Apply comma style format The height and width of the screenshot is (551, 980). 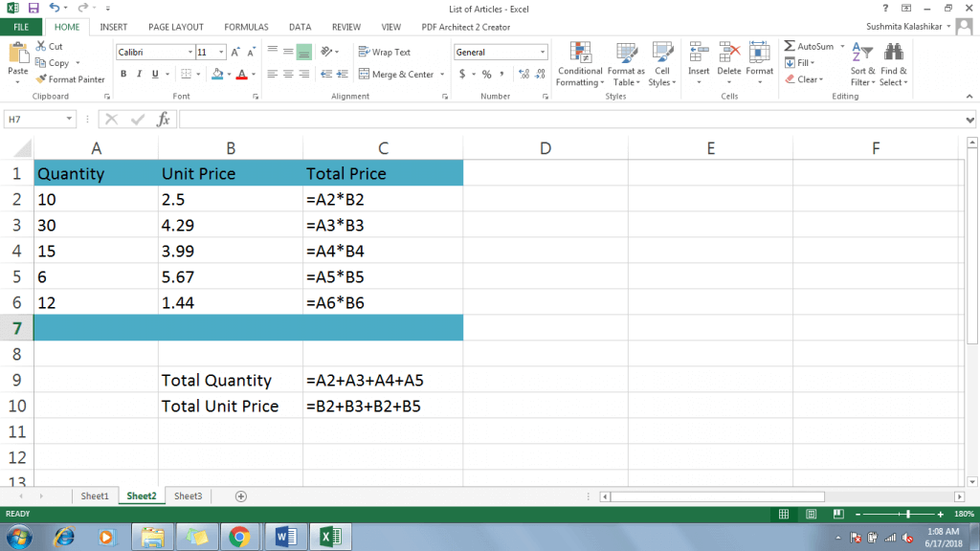(501, 75)
